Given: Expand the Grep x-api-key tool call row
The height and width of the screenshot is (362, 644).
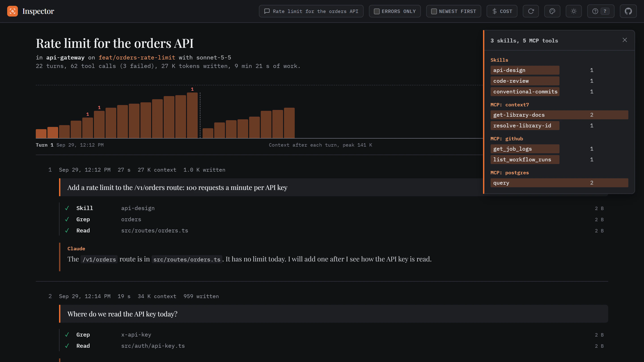Looking at the screenshot, I should click(x=334, y=335).
